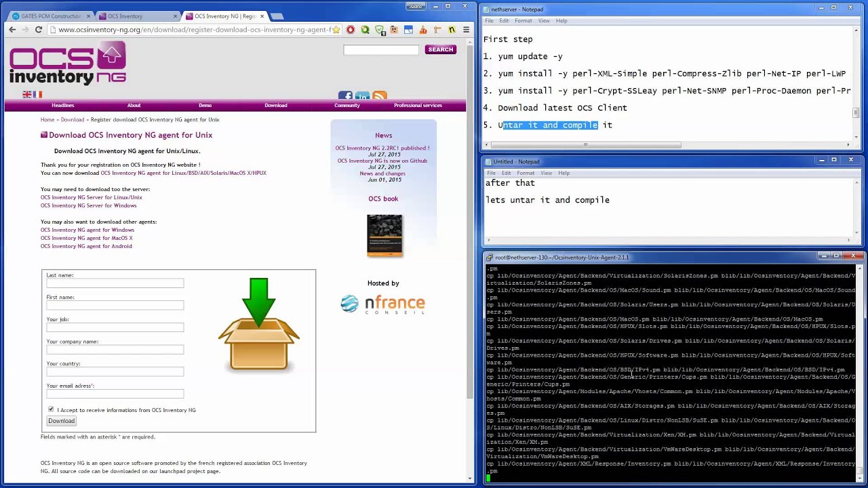
Task: Close the middle OCS Inventory tab
Action: click(175, 16)
